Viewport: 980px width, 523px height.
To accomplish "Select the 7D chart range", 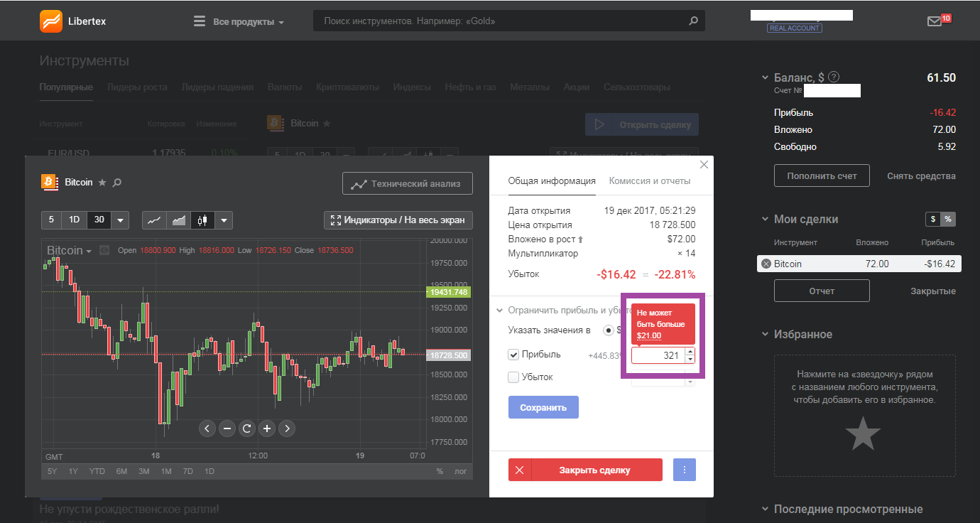I will coord(187,471).
